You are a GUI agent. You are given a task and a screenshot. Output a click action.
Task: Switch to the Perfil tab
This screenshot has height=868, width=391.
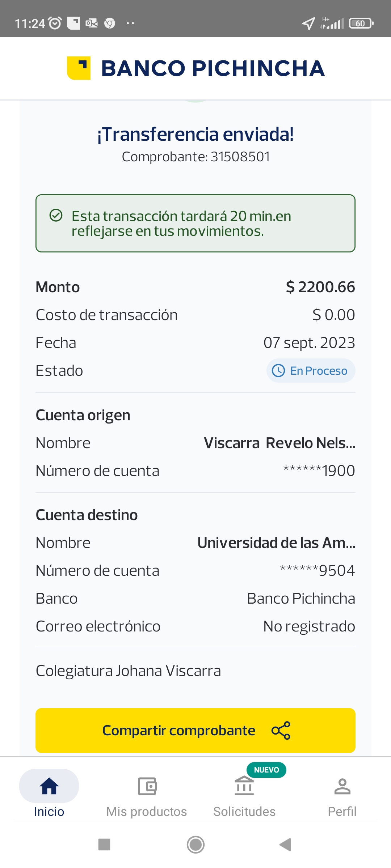342,811
